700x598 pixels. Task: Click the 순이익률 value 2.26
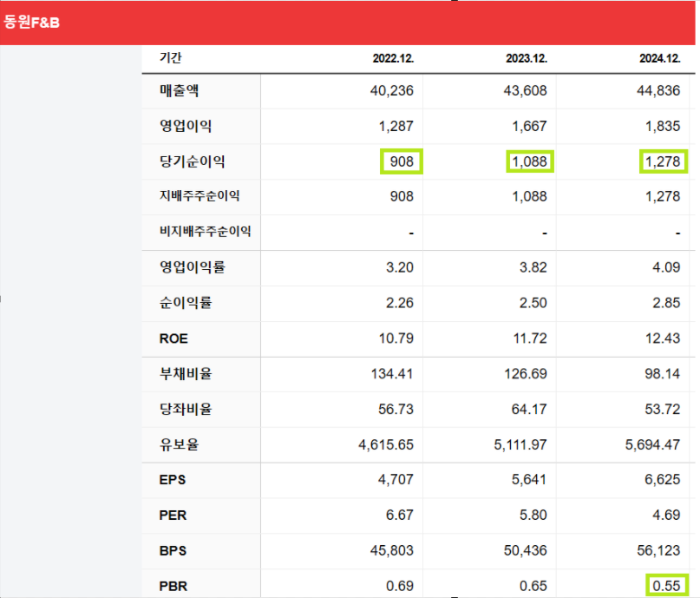pyautogui.click(x=400, y=302)
